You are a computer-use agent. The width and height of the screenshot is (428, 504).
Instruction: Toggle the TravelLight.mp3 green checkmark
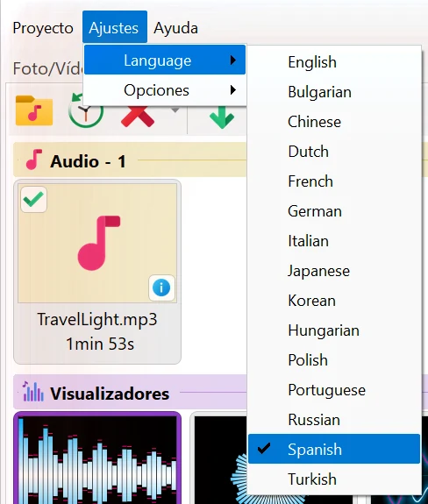pos(33,199)
